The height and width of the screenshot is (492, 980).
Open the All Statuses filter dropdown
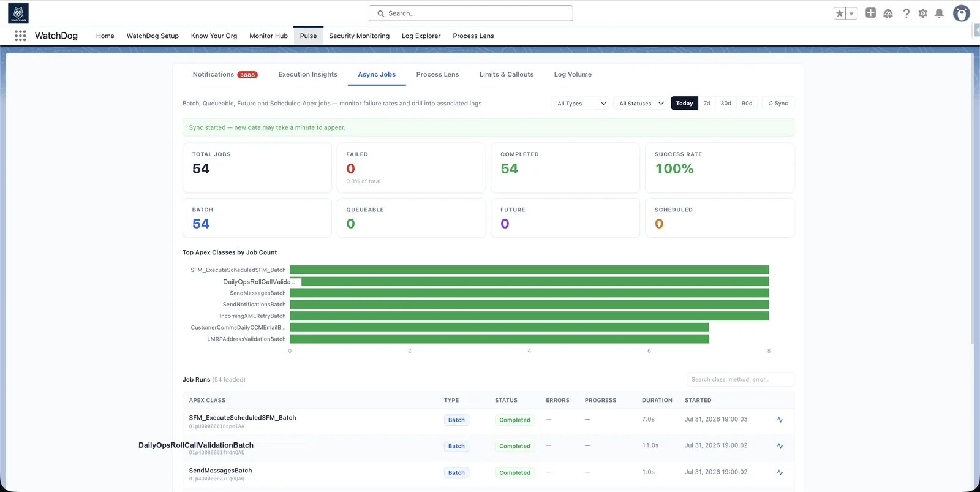click(641, 103)
